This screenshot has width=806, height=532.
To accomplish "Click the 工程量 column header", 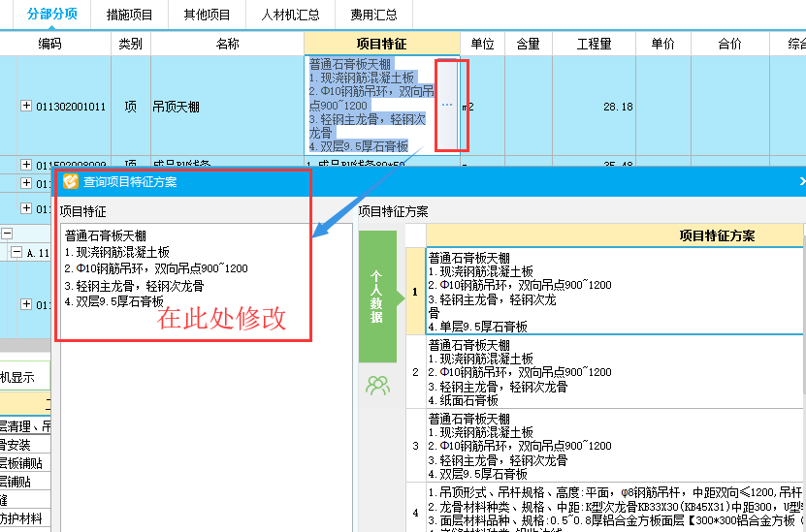I will click(x=595, y=45).
